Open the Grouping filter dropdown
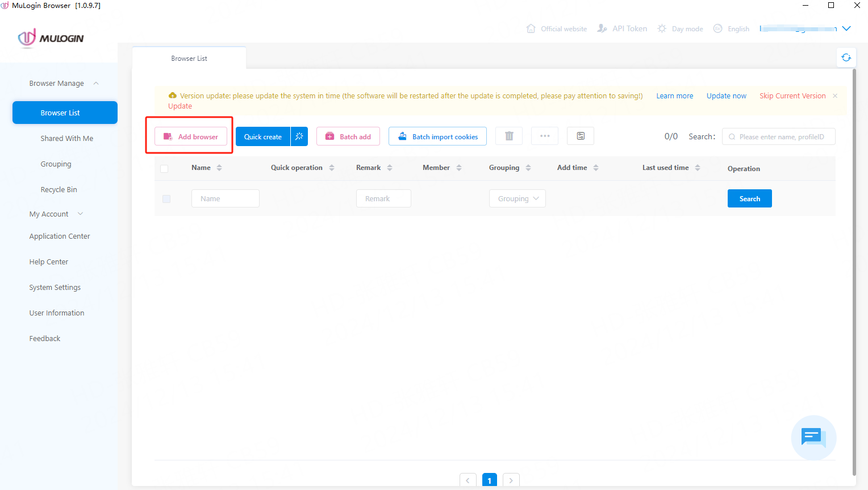Image resolution: width=868 pixels, height=490 pixels. [x=518, y=199]
